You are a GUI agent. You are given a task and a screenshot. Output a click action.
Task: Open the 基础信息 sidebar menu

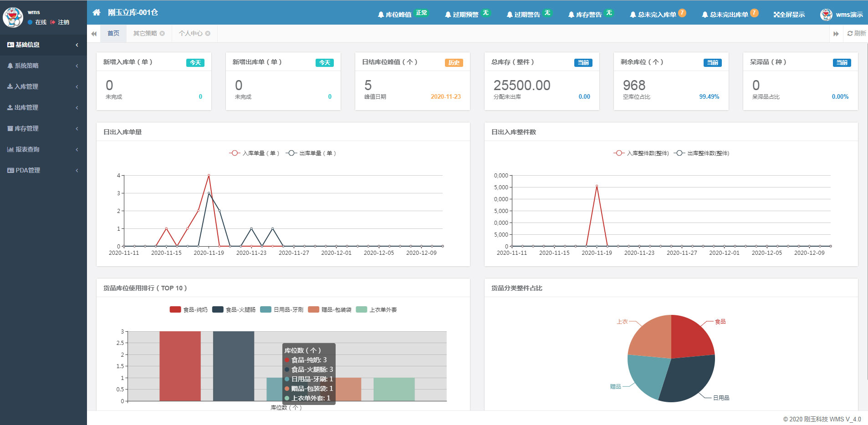coord(43,45)
